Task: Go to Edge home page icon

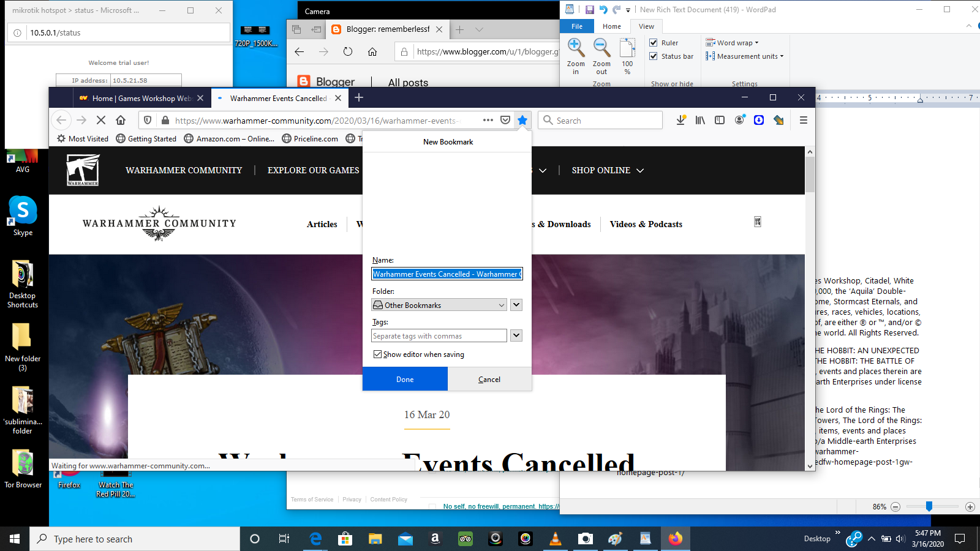Action: [x=372, y=52]
